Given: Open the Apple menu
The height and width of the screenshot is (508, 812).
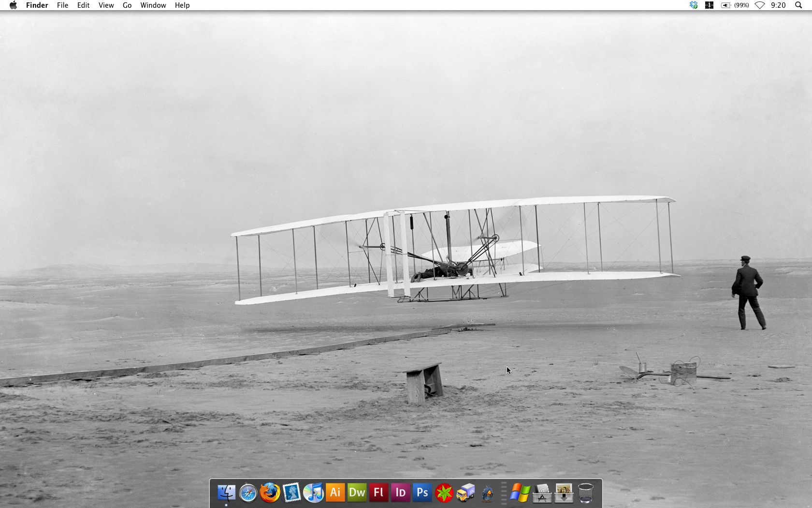Looking at the screenshot, I should tap(13, 5).
